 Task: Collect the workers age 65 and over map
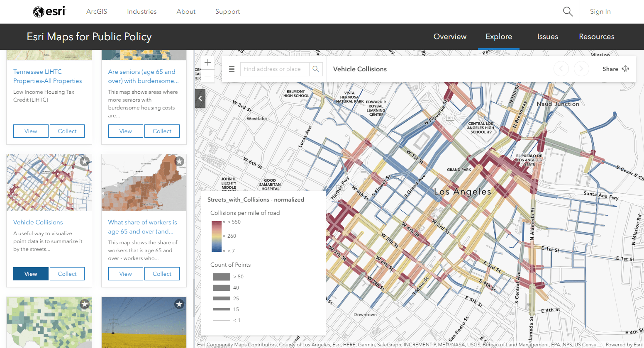(162, 274)
